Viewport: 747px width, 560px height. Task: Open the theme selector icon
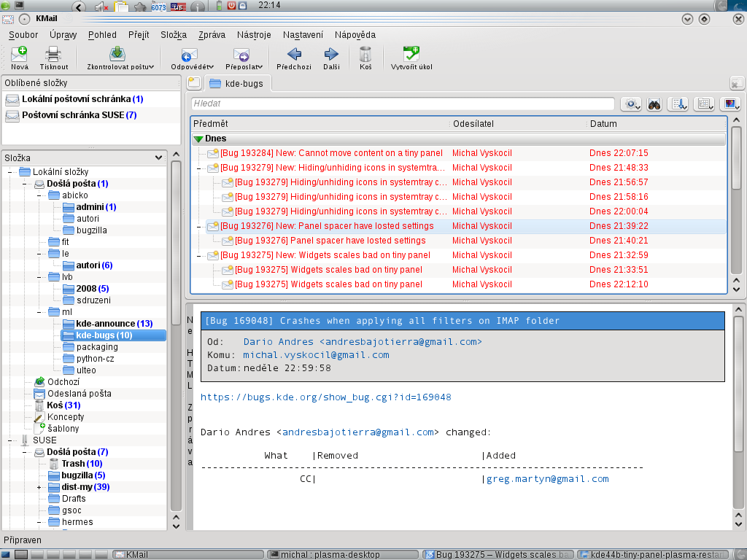click(x=730, y=104)
